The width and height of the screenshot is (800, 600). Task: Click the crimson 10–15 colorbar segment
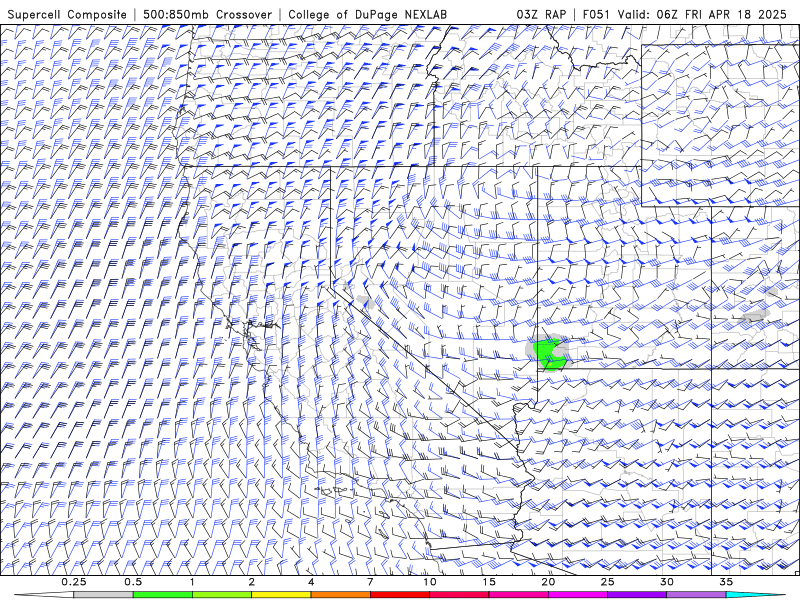pyautogui.click(x=459, y=595)
